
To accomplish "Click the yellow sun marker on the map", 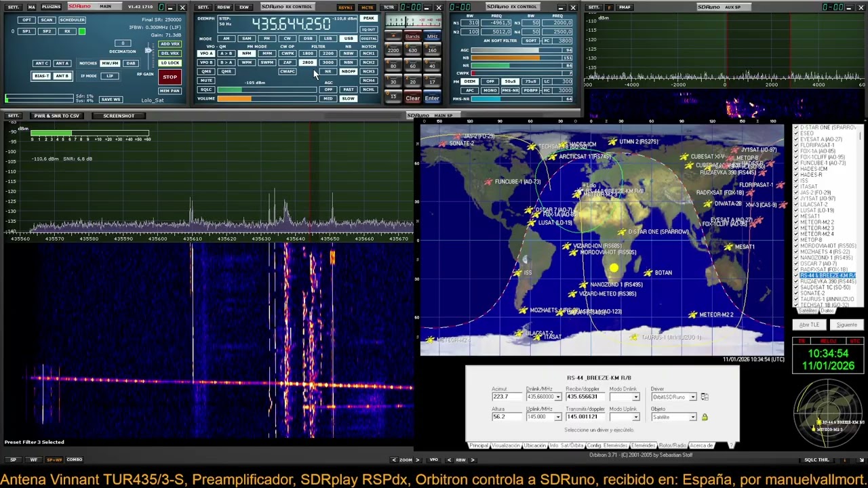I will point(614,268).
